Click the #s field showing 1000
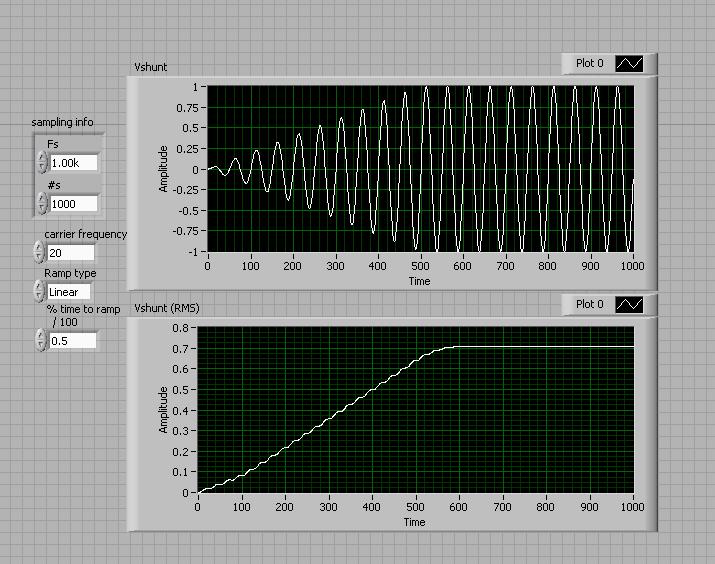 click(73, 204)
